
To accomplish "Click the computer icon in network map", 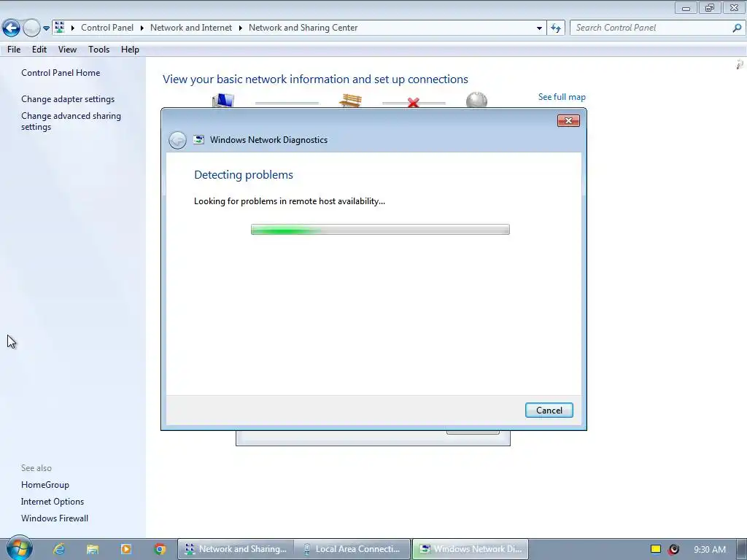I will coord(223,101).
